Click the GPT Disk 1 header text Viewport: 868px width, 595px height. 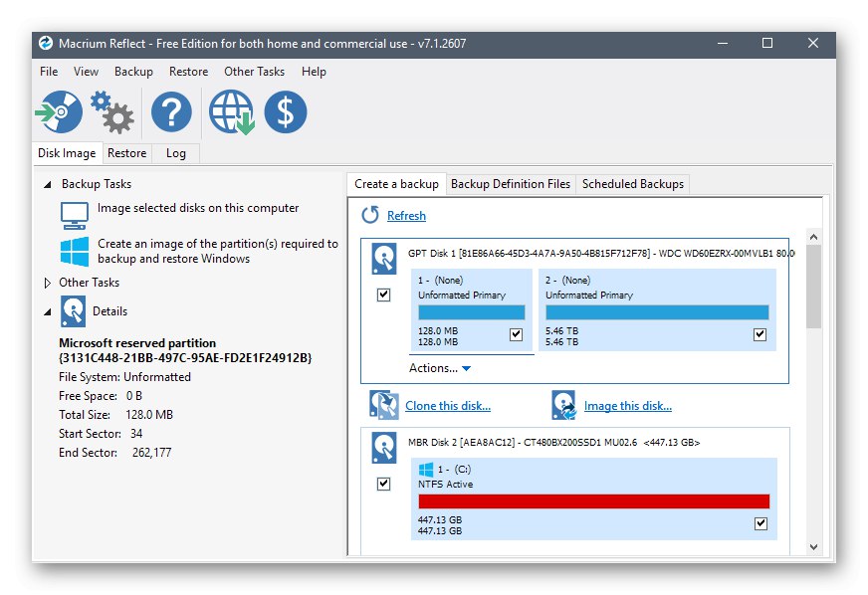pyautogui.click(x=600, y=253)
